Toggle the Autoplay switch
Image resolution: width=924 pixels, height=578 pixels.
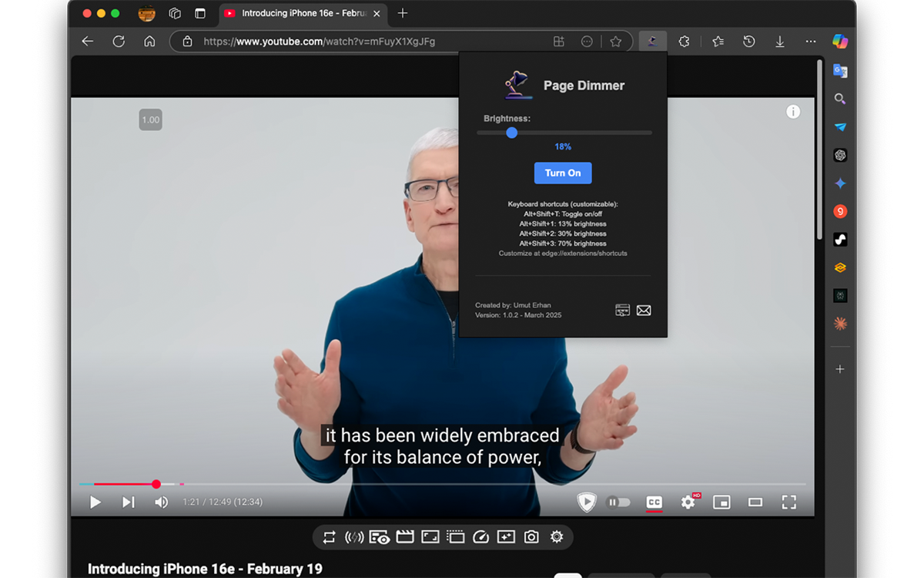click(618, 502)
